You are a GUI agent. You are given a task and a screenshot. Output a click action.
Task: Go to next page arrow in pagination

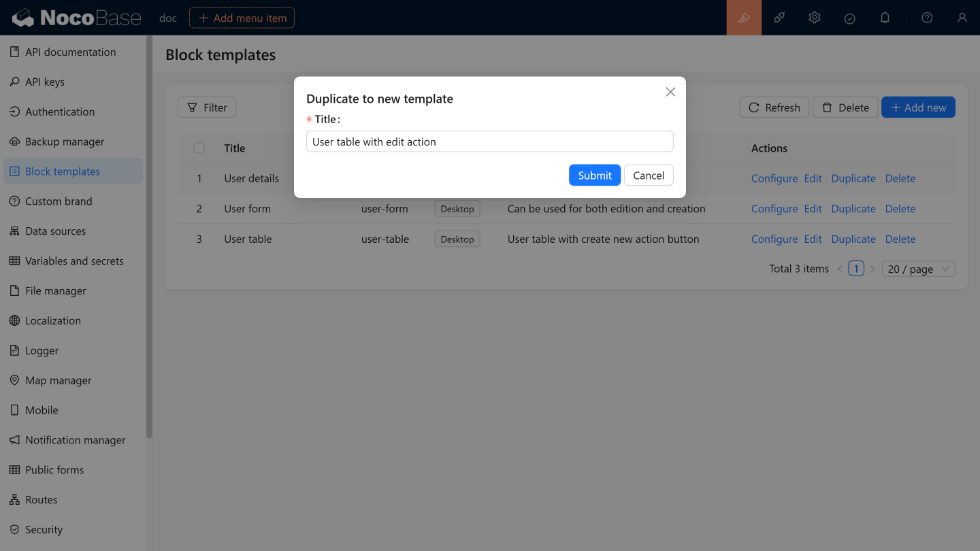pyautogui.click(x=872, y=269)
